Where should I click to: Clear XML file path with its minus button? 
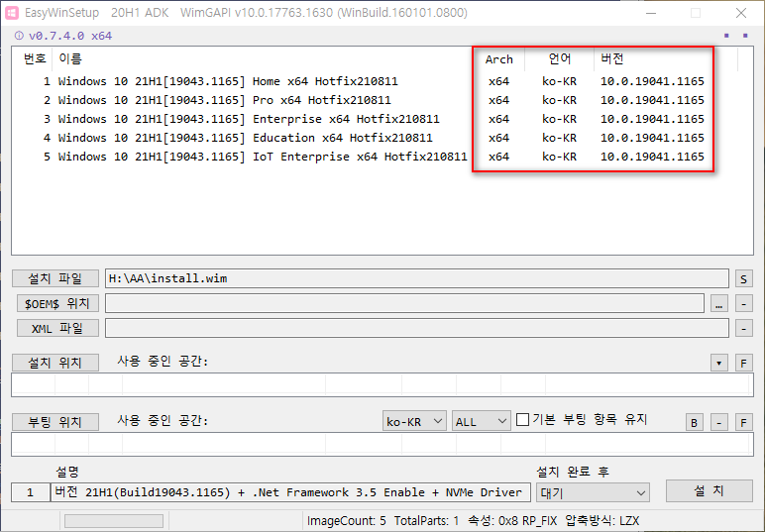coord(743,329)
